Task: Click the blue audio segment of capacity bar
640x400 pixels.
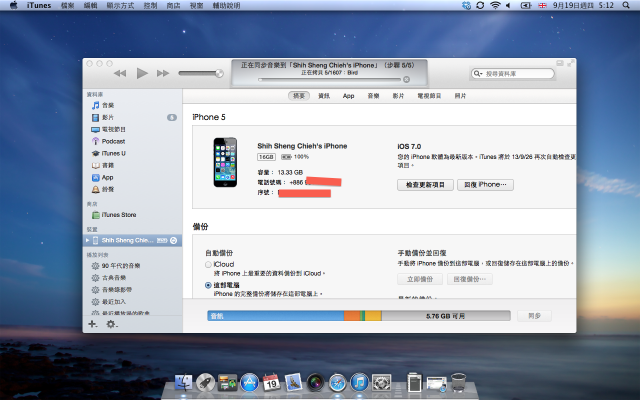Action: pyautogui.click(x=276, y=316)
